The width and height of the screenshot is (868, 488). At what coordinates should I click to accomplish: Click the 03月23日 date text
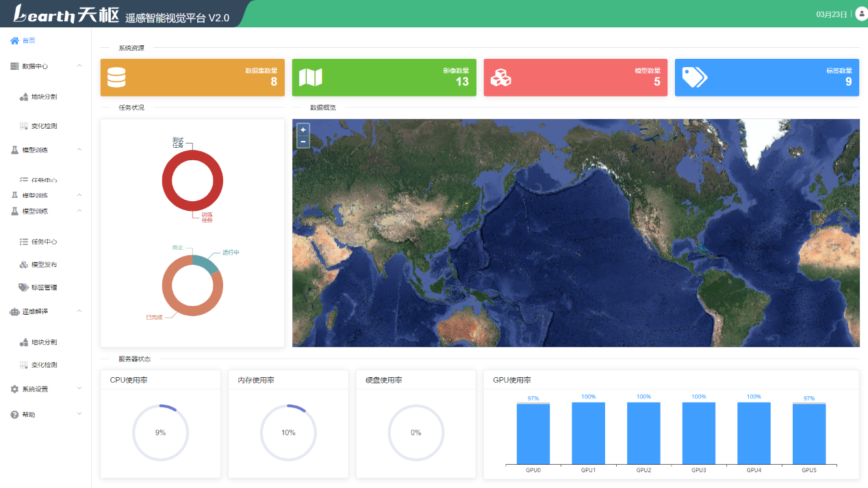[832, 14]
